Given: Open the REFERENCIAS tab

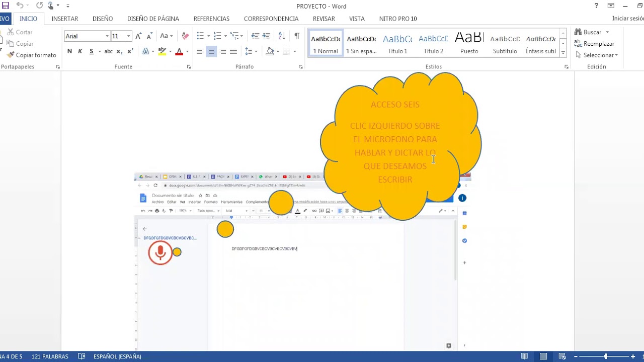Looking at the screenshot, I should [x=211, y=19].
